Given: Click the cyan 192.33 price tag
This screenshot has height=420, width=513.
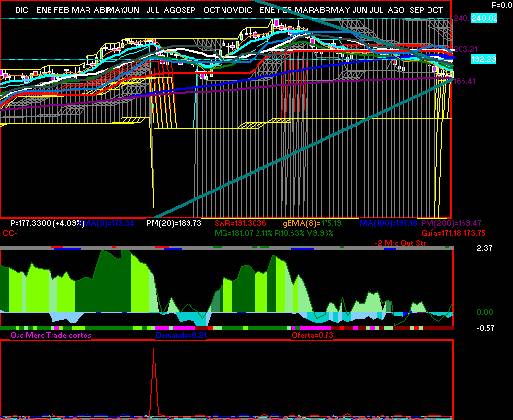Looking at the screenshot, I should 483,59.
